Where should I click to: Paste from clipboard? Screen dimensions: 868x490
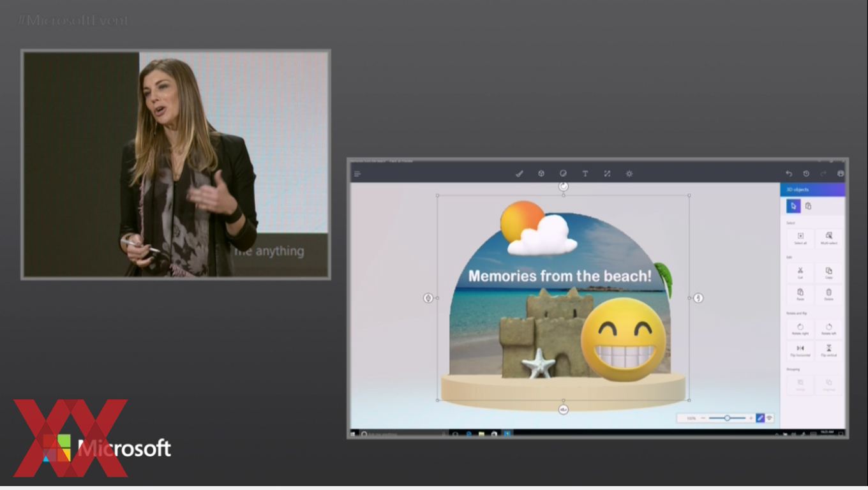(800, 294)
